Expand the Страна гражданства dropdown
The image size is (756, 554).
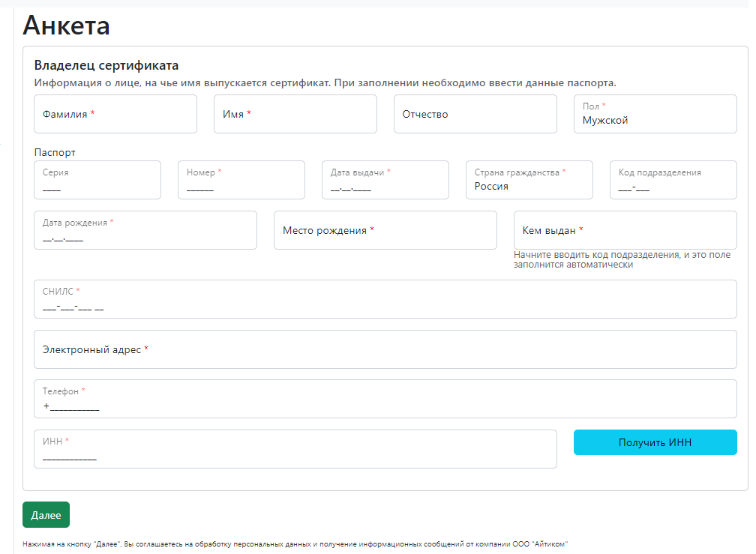click(529, 181)
